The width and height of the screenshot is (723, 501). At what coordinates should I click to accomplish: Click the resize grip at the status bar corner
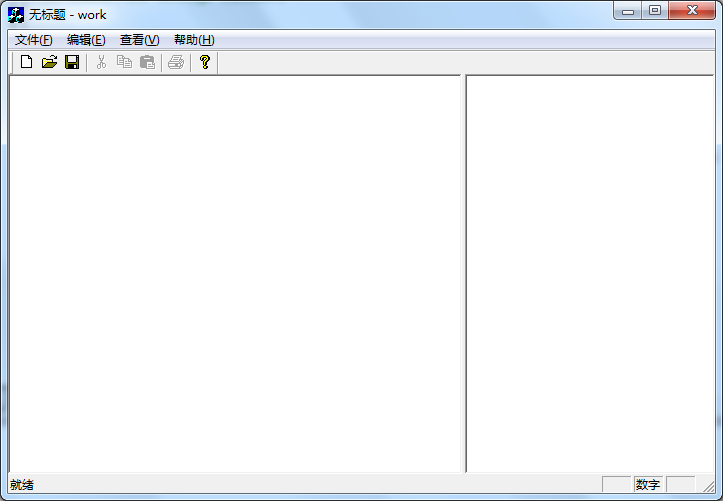click(708, 486)
